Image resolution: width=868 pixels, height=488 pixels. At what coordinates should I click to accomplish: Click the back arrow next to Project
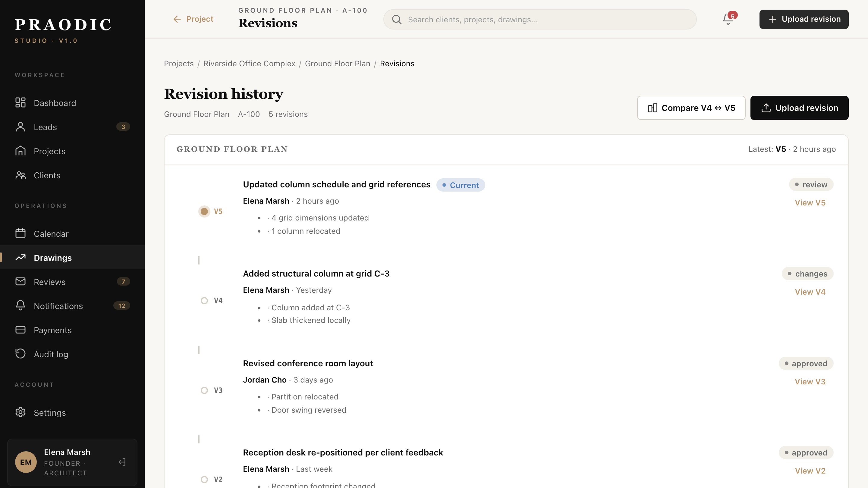coord(177,19)
